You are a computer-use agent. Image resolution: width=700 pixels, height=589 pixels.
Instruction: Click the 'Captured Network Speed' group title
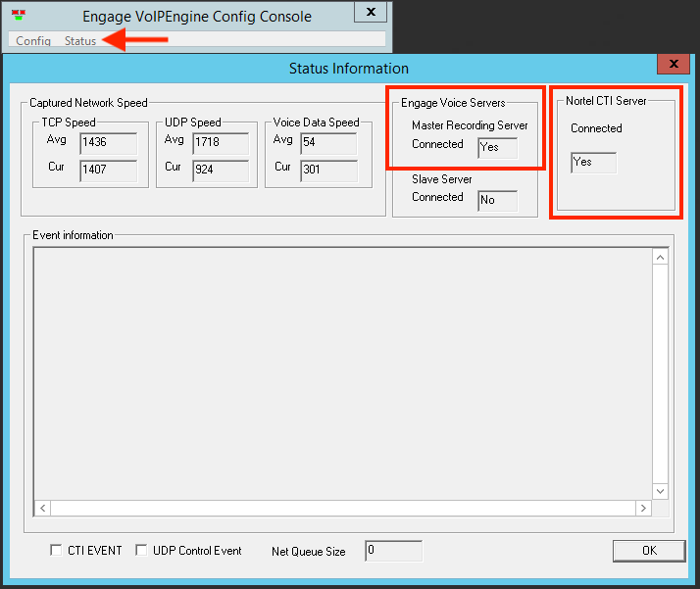88,103
